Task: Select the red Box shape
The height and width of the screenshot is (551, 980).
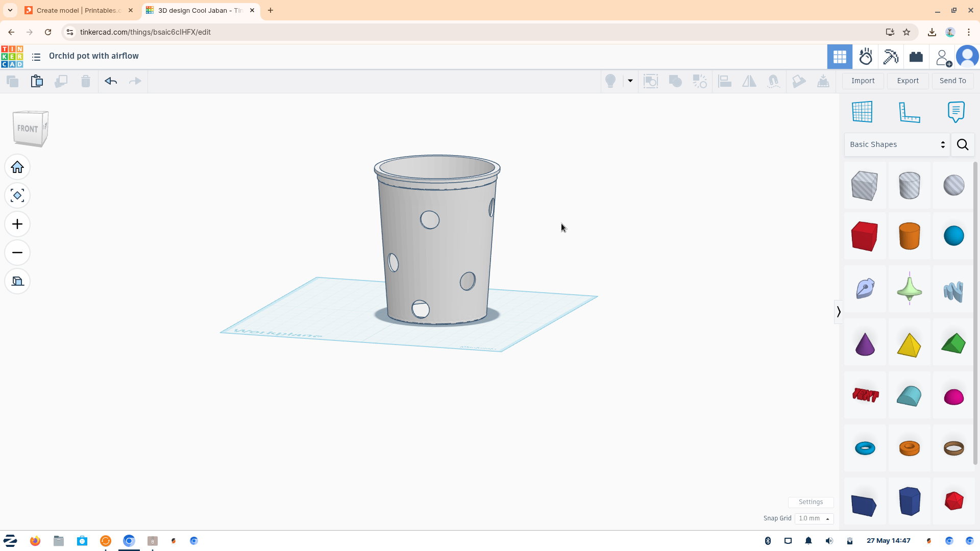Action: [865, 236]
